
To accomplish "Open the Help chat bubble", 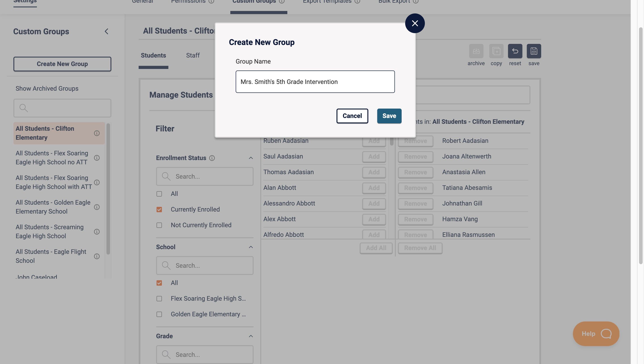I will (x=596, y=334).
